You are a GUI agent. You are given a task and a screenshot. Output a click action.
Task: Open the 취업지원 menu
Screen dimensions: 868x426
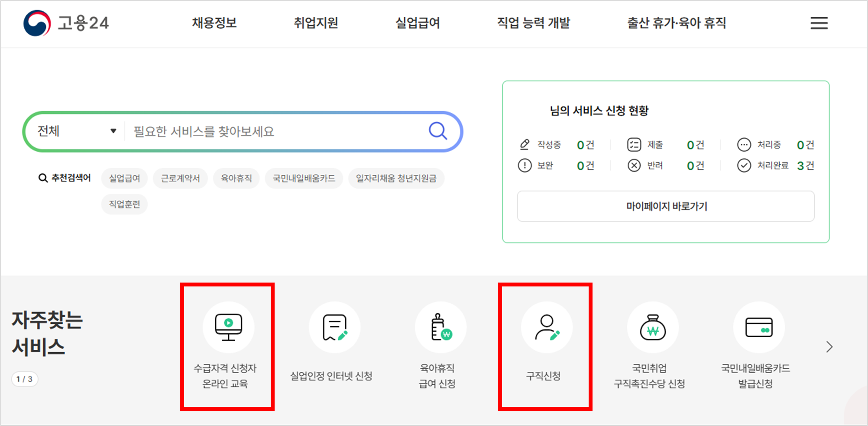pyautogui.click(x=316, y=23)
